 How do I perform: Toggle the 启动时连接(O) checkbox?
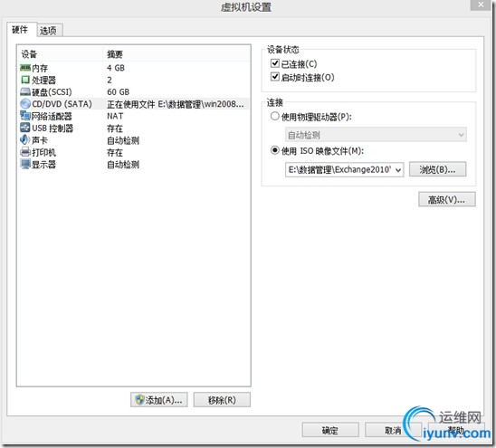point(275,77)
